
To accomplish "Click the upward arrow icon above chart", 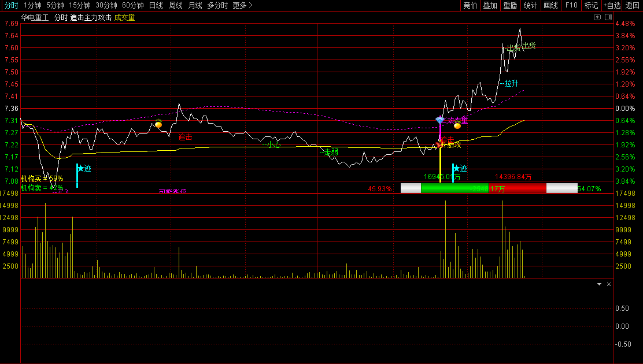I will click(x=597, y=17).
